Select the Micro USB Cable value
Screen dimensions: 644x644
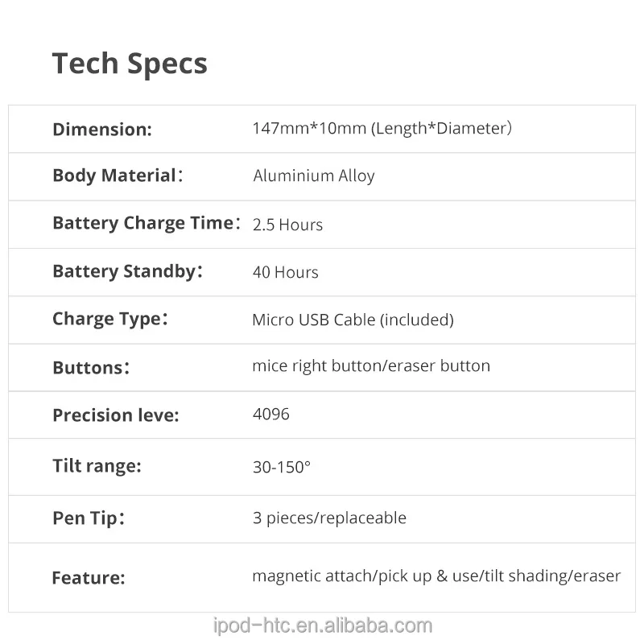click(x=353, y=320)
